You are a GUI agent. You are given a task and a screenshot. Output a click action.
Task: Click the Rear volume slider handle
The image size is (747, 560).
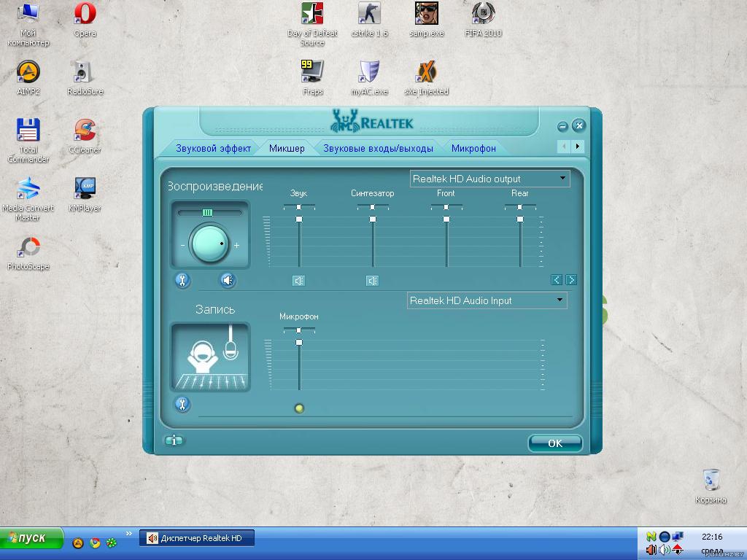tap(520, 219)
